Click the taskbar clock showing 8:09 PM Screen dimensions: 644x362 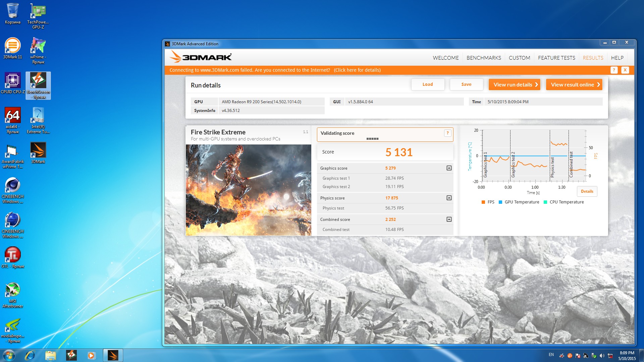[627, 355]
